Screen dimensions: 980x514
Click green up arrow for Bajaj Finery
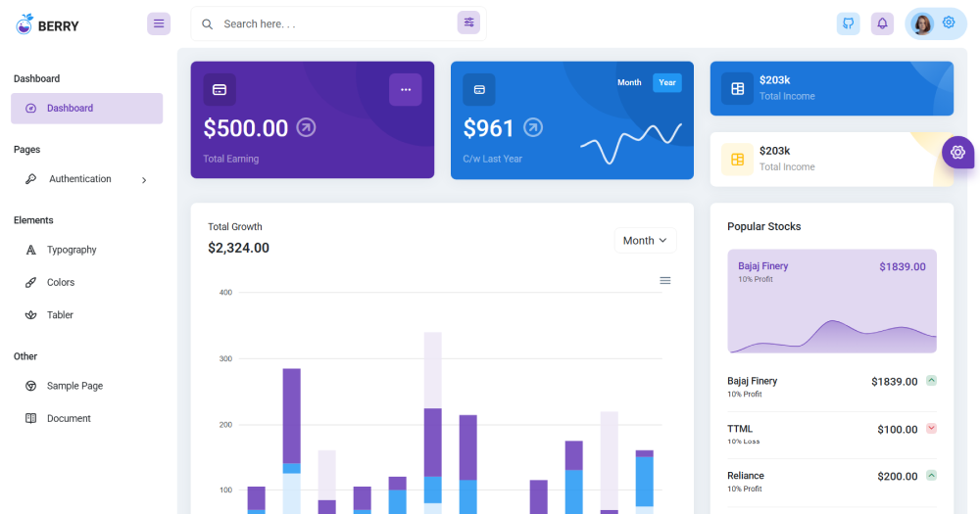tap(931, 380)
